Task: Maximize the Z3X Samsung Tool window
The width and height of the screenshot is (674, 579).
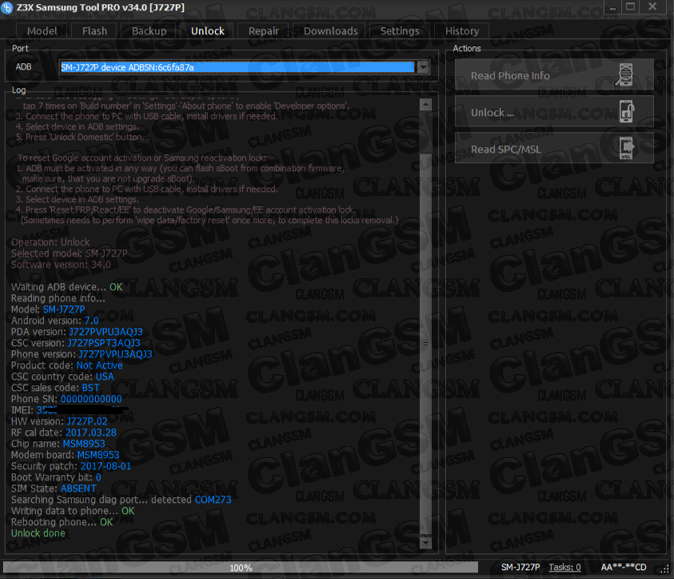Action: pyautogui.click(x=630, y=7)
